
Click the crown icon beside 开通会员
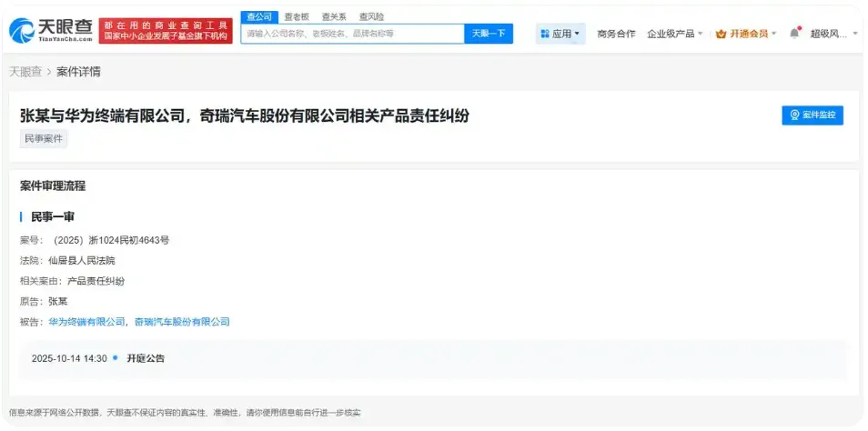click(x=721, y=34)
